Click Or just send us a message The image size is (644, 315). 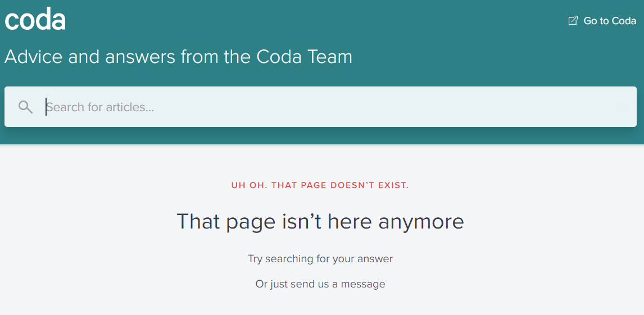point(320,284)
